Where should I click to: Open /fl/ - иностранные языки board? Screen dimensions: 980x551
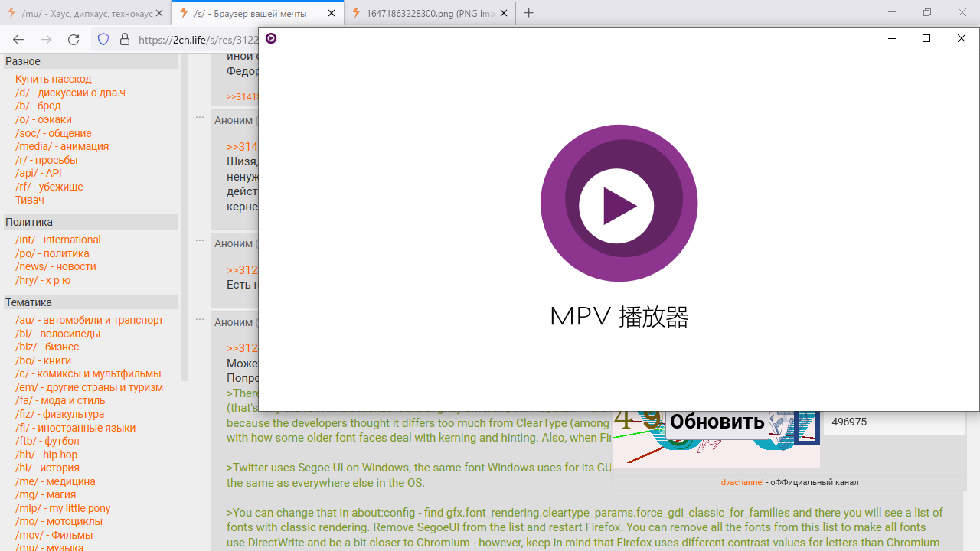point(76,428)
